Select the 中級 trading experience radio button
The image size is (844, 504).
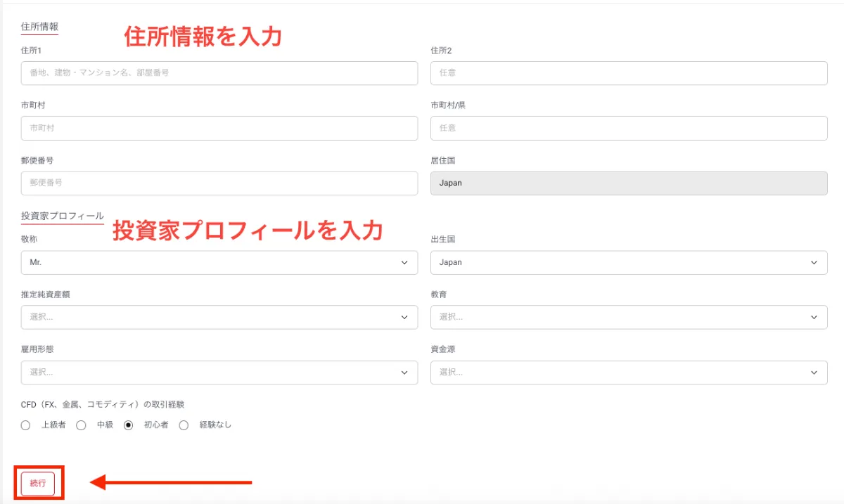(81, 425)
